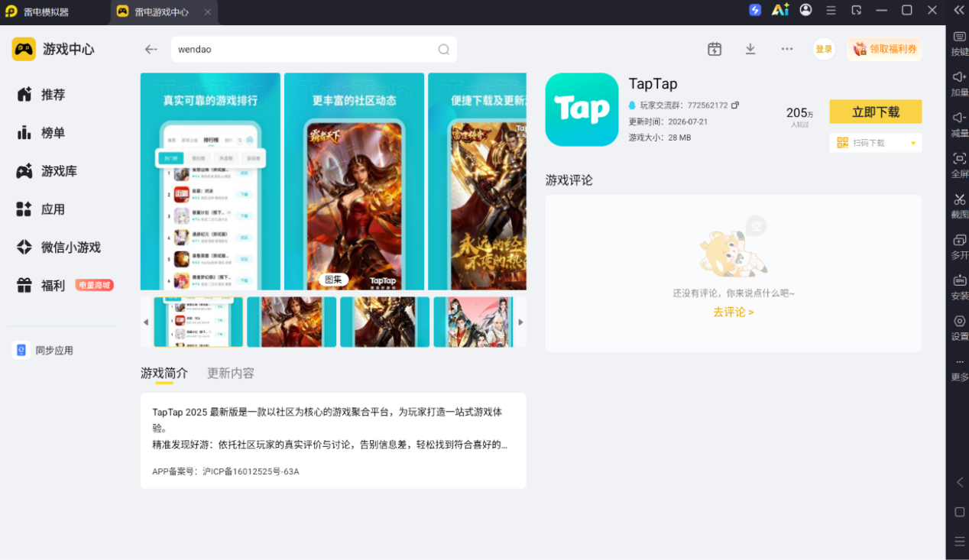
Task: Open the calendar check-in icon
Action: click(x=715, y=49)
